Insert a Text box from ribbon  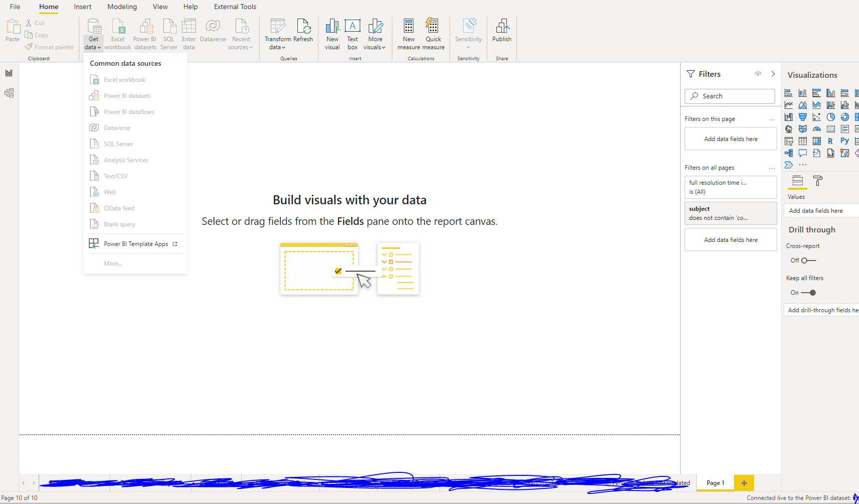(353, 34)
